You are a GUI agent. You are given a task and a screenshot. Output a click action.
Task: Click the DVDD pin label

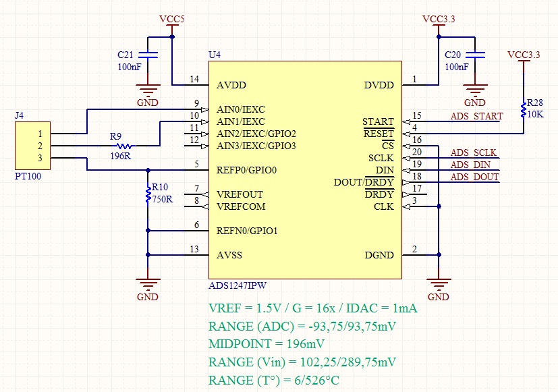coord(379,85)
